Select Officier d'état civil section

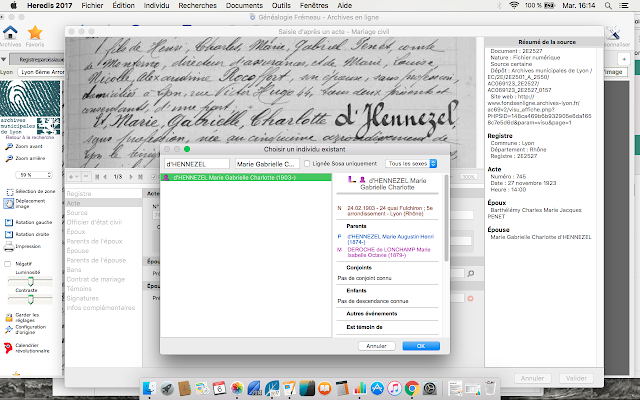point(94,222)
